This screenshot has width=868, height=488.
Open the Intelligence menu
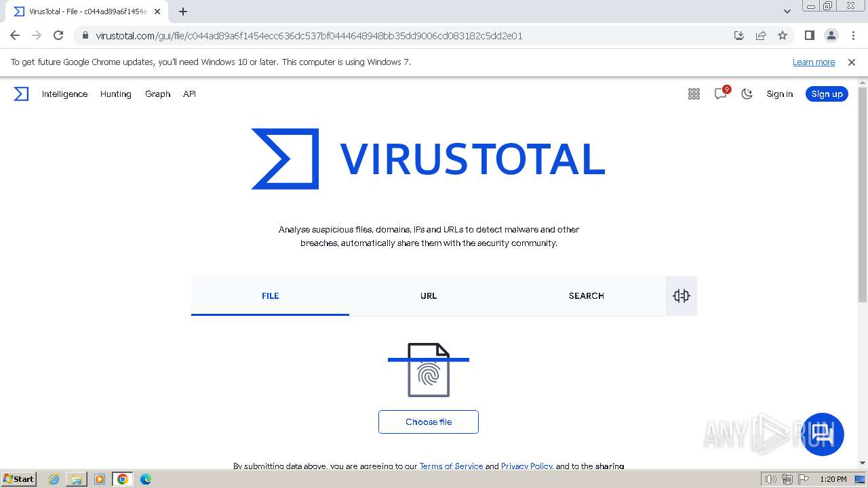click(x=64, y=94)
